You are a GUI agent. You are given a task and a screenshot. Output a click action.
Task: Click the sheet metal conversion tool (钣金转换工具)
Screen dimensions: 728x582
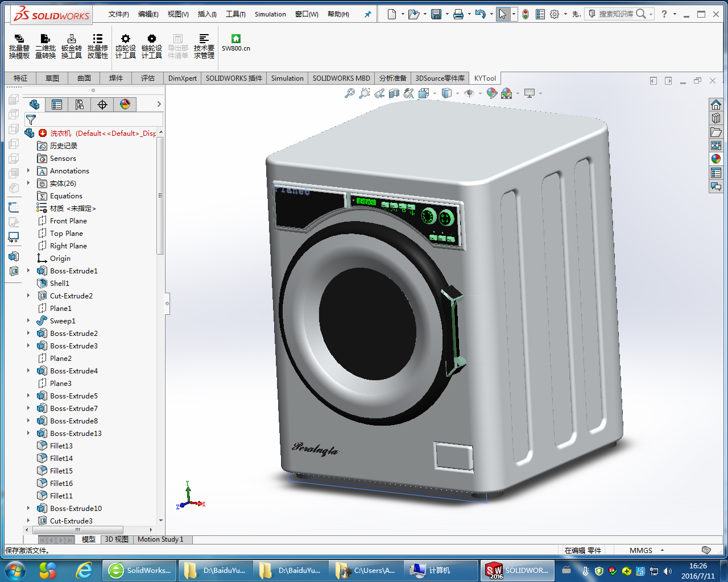[x=72, y=45]
